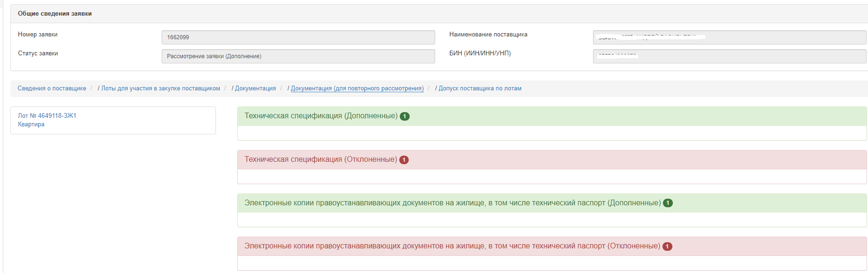Click the Статус заявки field
Screen dimensions: 868x273
[x=298, y=56]
